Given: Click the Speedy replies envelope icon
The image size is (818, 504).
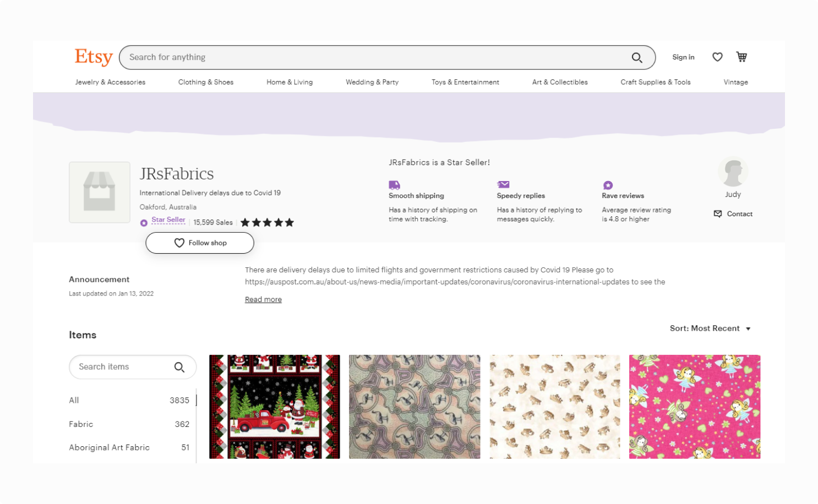Looking at the screenshot, I should pyautogui.click(x=503, y=184).
